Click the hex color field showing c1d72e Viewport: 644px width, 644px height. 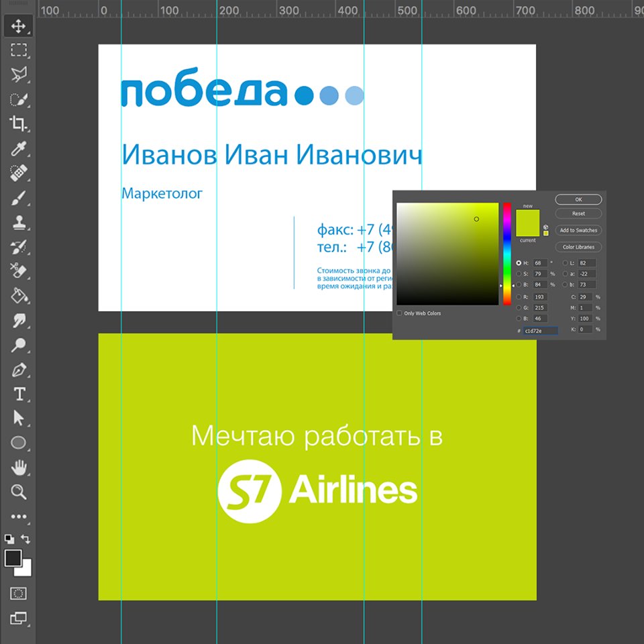point(540,331)
